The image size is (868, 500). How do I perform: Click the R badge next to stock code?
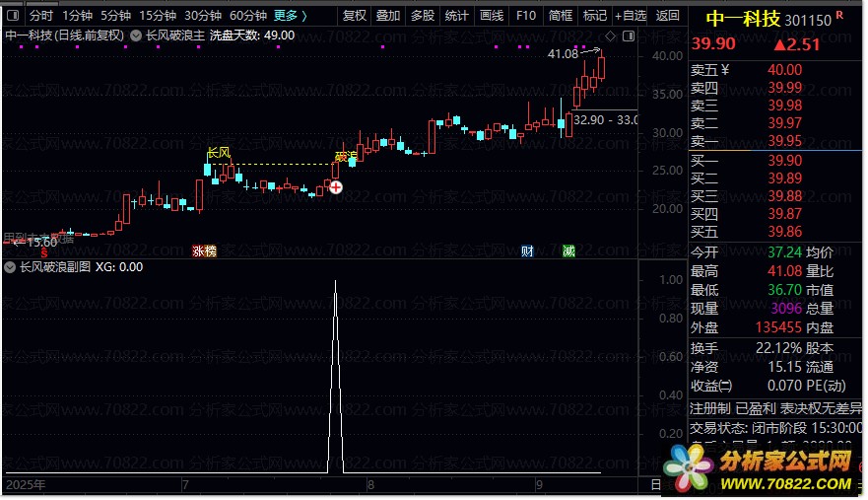click(x=839, y=15)
